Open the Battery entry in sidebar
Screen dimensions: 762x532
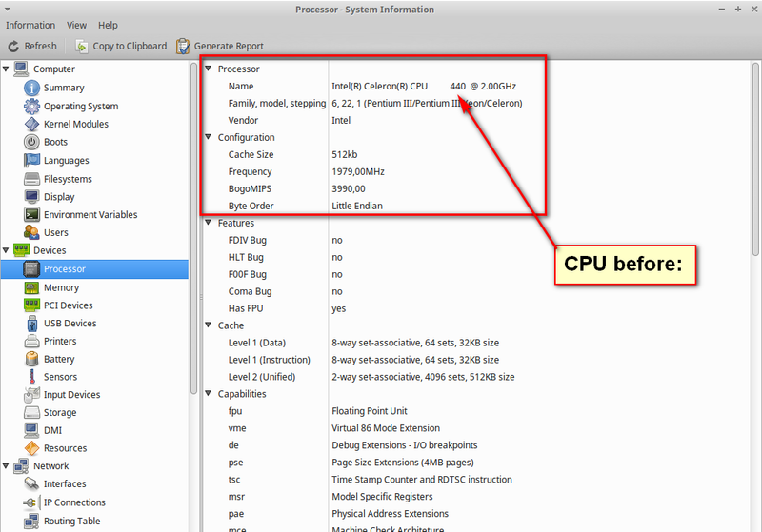(58, 359)
